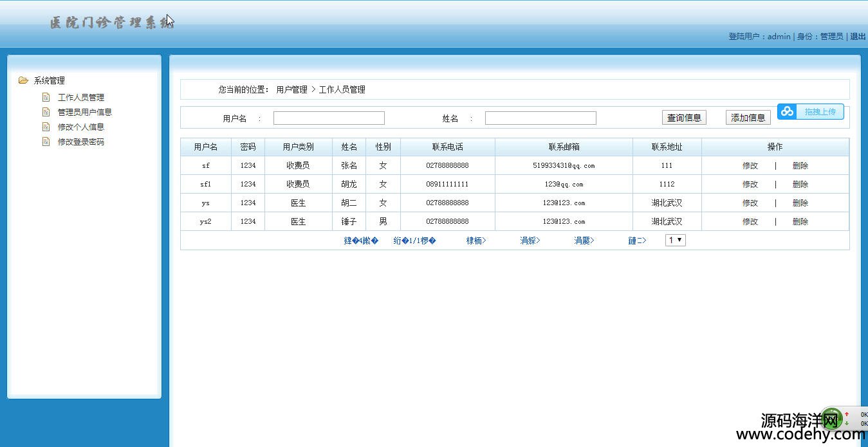868x447 pixels.
Task: Click the 联系电话 column header
Action: click(448, 147)
